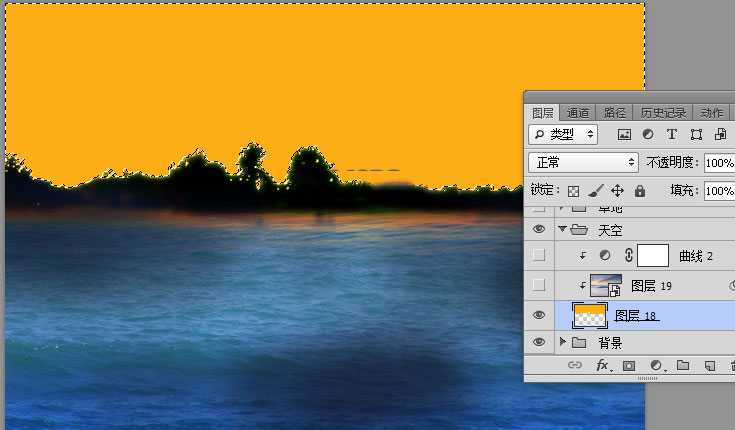Filter layers by adjustment layer type
735x430 pixels.
648,134
